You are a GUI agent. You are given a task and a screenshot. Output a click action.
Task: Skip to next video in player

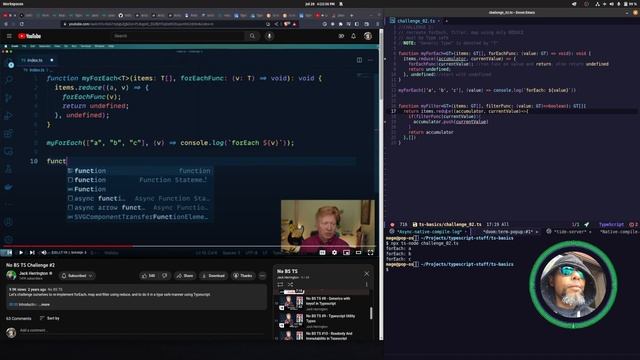(32, 253)
